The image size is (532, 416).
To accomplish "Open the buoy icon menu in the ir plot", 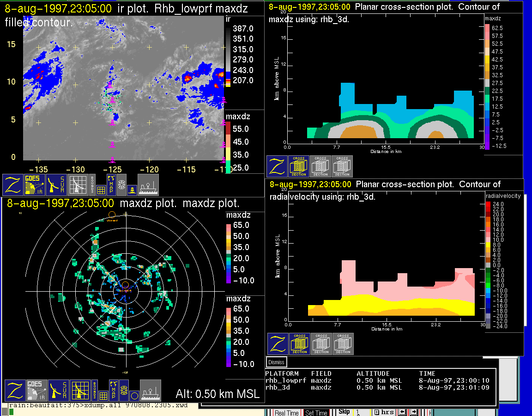I will point(131,190).
